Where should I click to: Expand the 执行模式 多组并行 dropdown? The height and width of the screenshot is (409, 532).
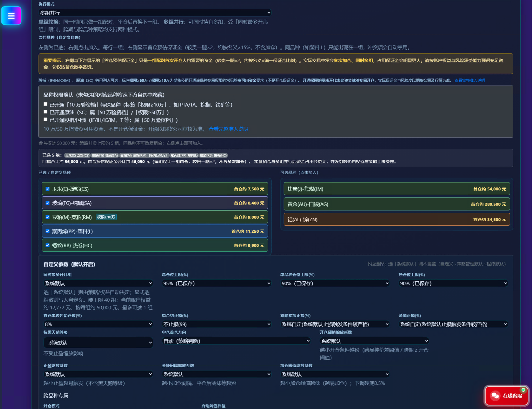155,13
